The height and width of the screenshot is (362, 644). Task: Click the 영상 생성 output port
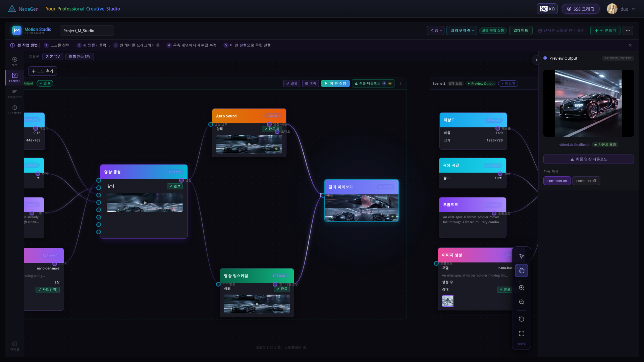181,181
